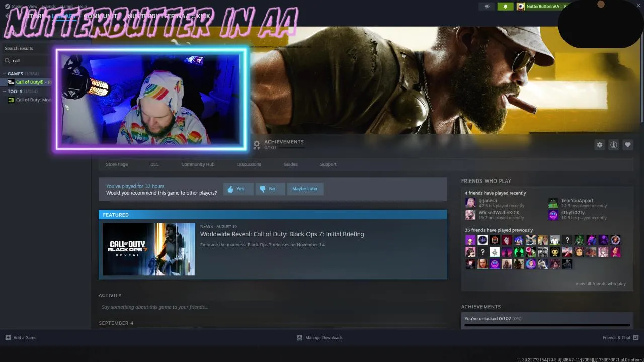
Task: Select Call of Duty® in games list
Action: pyautogui.click(x=30, y=82)
